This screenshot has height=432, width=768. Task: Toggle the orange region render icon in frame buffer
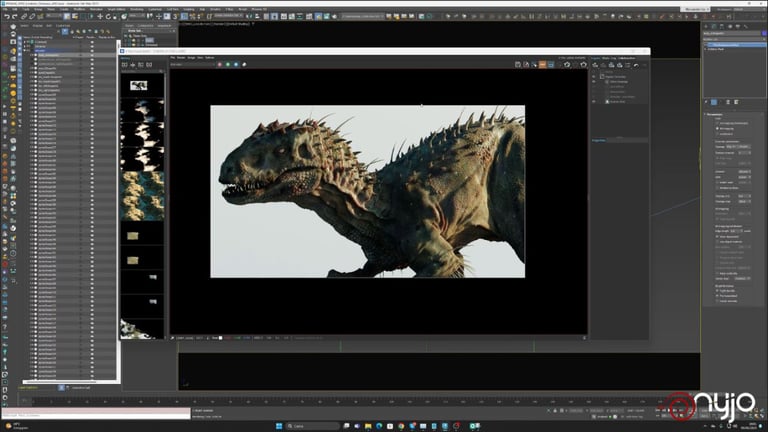coord(543,64)
